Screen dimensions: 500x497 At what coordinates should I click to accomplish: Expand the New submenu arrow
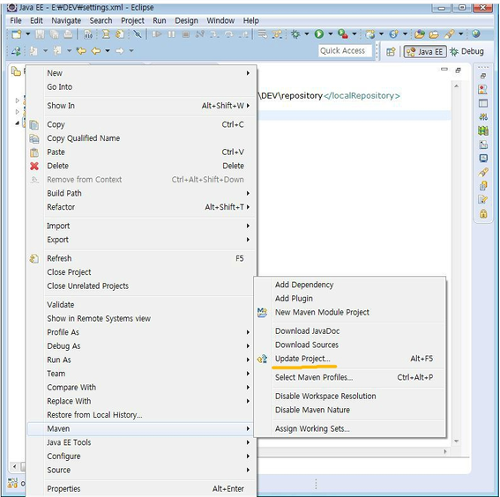[x=248, y=73]
